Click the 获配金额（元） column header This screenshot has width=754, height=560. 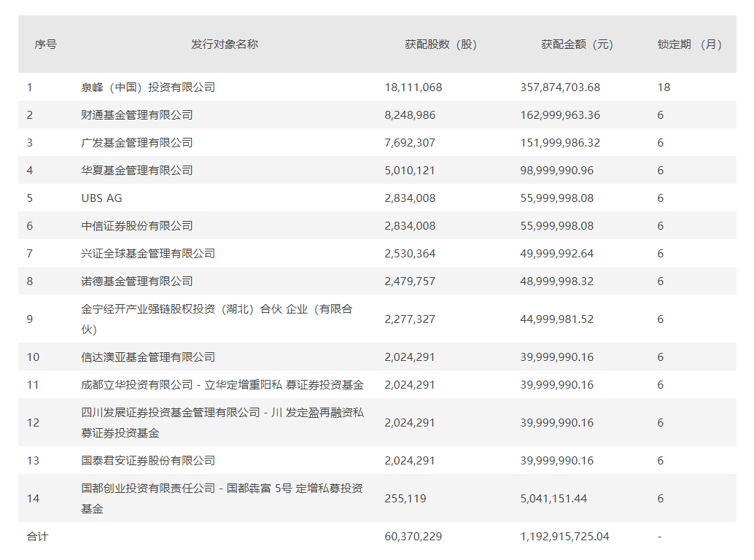(x=577, y=44)
